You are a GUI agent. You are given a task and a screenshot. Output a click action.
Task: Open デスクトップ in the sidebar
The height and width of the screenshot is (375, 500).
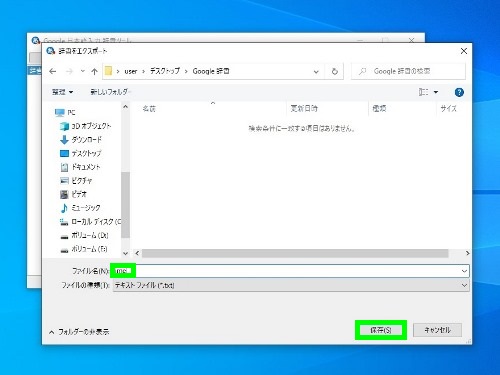click(80, 153)
